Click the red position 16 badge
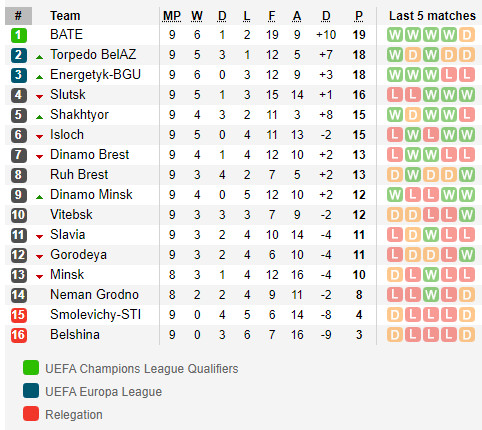The width and height of the screenshot is (482, 430). click(18, 335)
